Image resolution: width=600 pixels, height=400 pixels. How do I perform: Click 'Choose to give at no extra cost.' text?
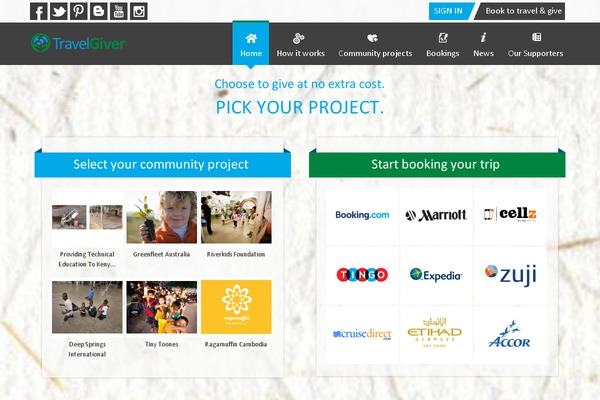299,84
